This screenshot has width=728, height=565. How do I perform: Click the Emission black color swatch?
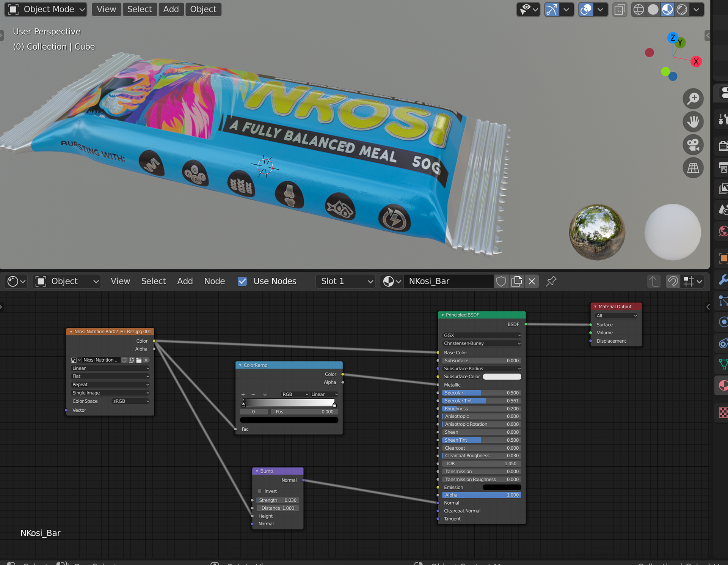(502, 487)
